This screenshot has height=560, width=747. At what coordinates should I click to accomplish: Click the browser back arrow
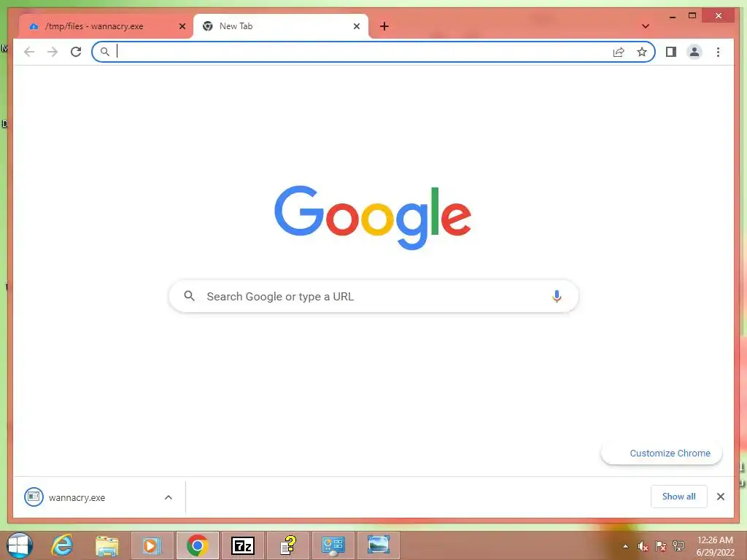coord(29,52)
